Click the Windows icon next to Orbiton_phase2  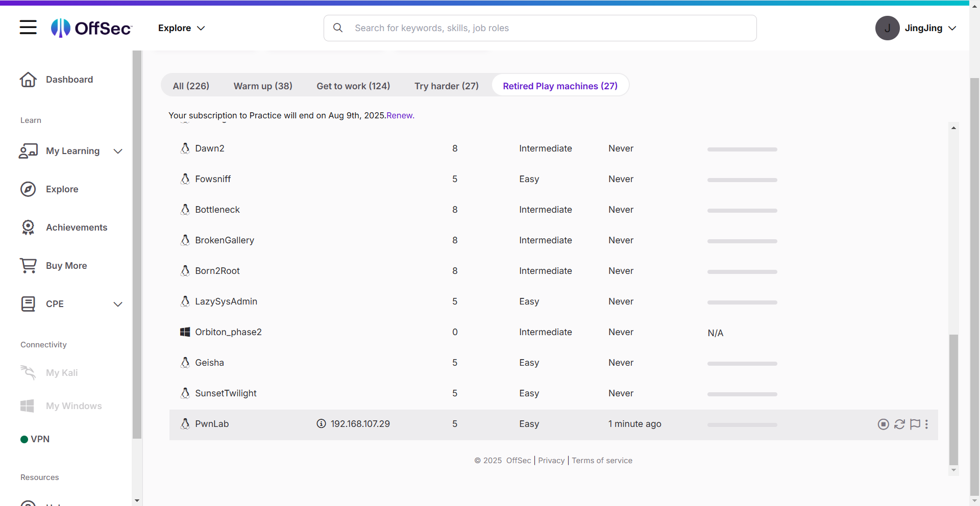185,332
